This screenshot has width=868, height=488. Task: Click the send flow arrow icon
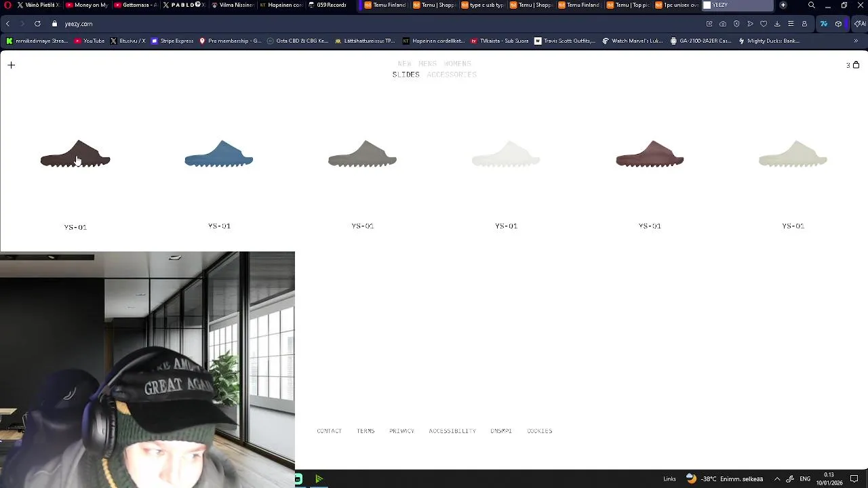click(x=750, y=24)
